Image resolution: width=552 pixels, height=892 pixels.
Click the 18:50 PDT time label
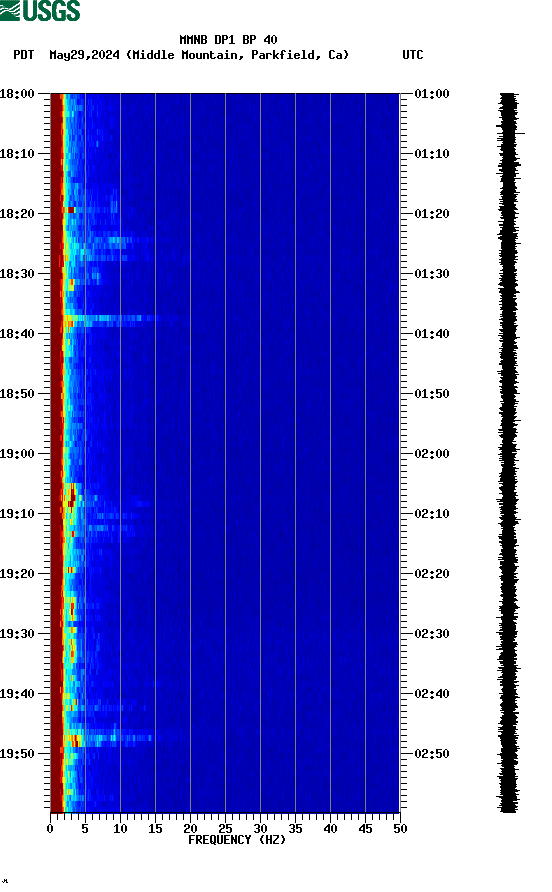tap(17, 394)
